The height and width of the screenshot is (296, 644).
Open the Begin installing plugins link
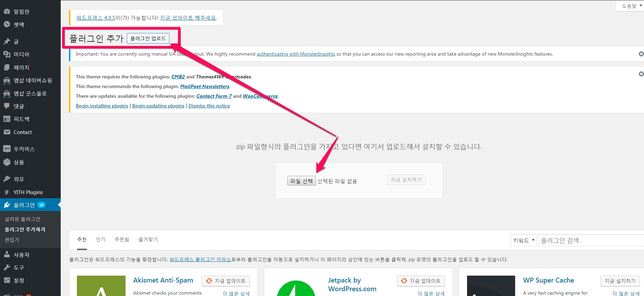tap(102, 106)
